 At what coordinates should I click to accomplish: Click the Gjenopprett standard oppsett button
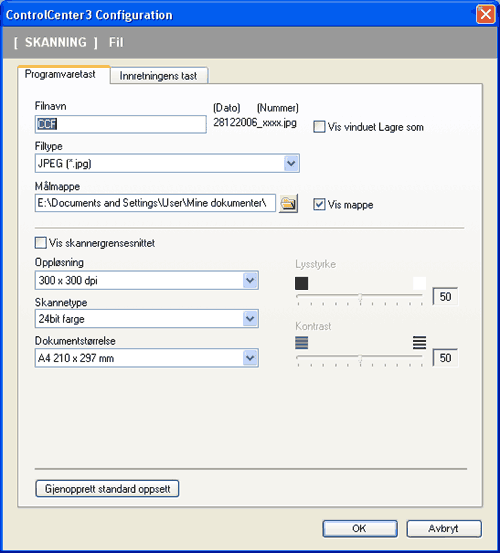point(107,489)
